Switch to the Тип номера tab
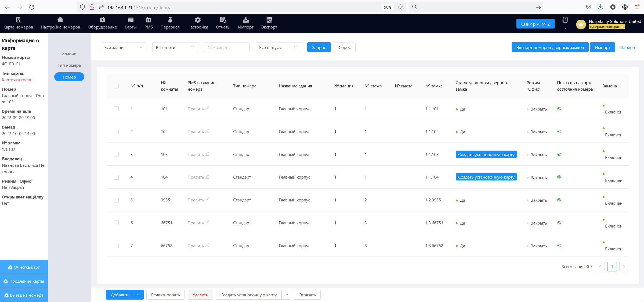The width and height of the screenshot is (644, 302). (x=69, y=65)
